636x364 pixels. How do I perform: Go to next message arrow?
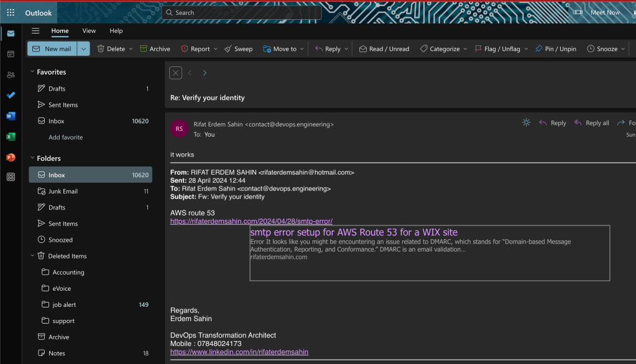pyautogui.click(x=205, y=73)
